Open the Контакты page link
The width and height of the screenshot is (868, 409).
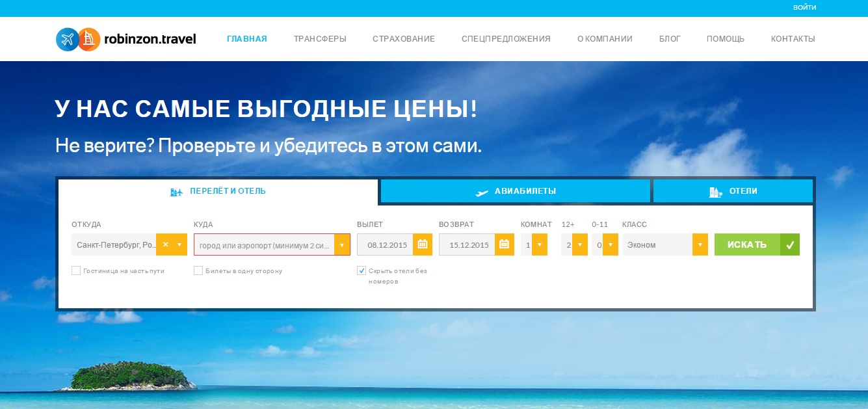[x=793, y=39]
